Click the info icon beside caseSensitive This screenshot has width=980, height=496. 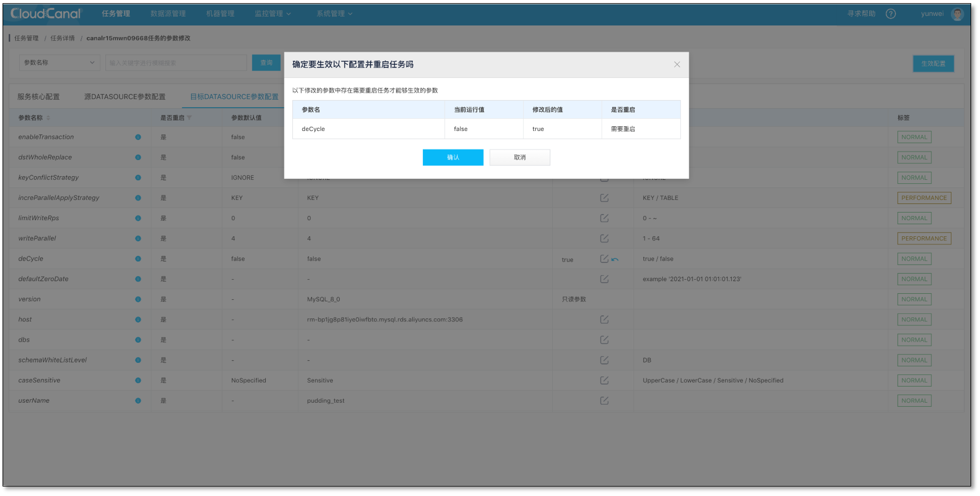(x=138, y=380)
